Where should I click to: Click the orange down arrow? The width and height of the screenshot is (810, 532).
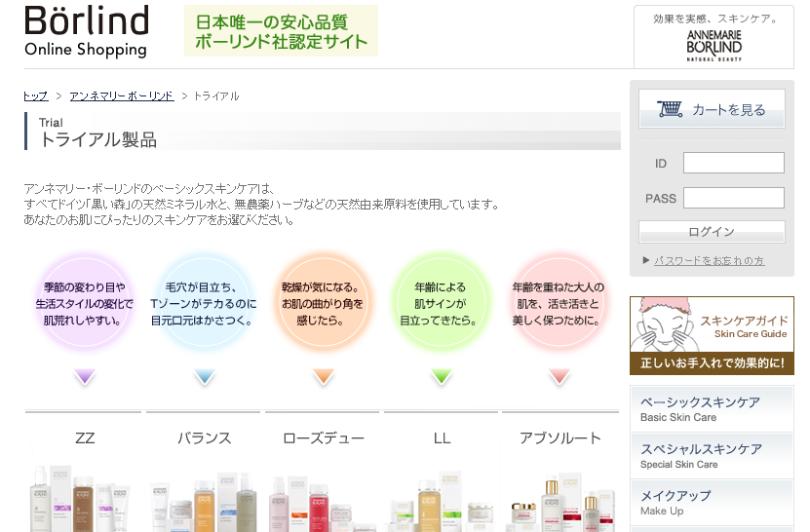coord(324,376)
